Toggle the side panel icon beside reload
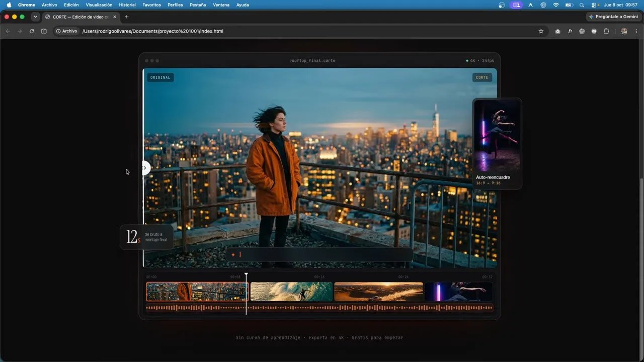The width and height of the screenshot is (644, 362). point(44,31)
